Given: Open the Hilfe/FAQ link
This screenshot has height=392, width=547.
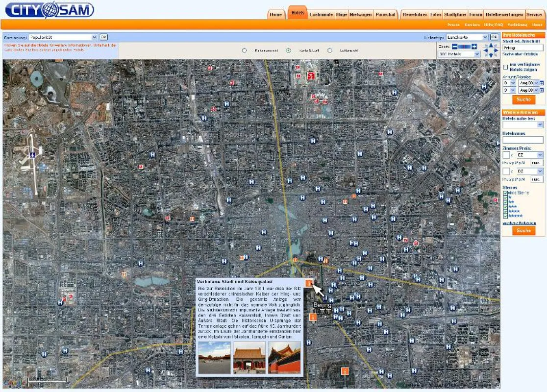Looking at the screenshot, I should pos(493,25).
